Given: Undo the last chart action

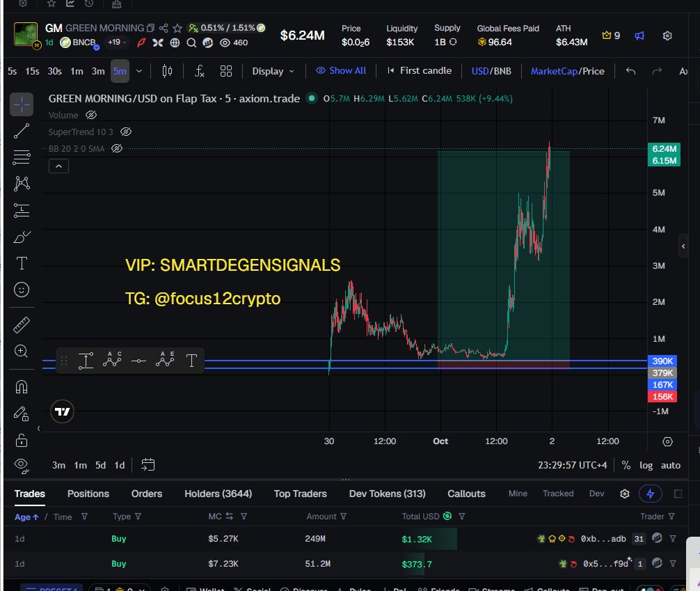Looking at the screenshot, I should click(630, 71).
